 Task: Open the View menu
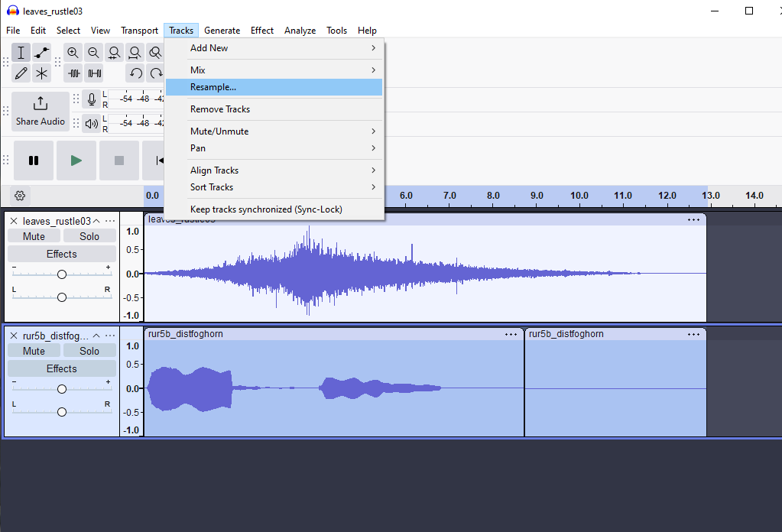pyautogui.click(x=100, y=31)
